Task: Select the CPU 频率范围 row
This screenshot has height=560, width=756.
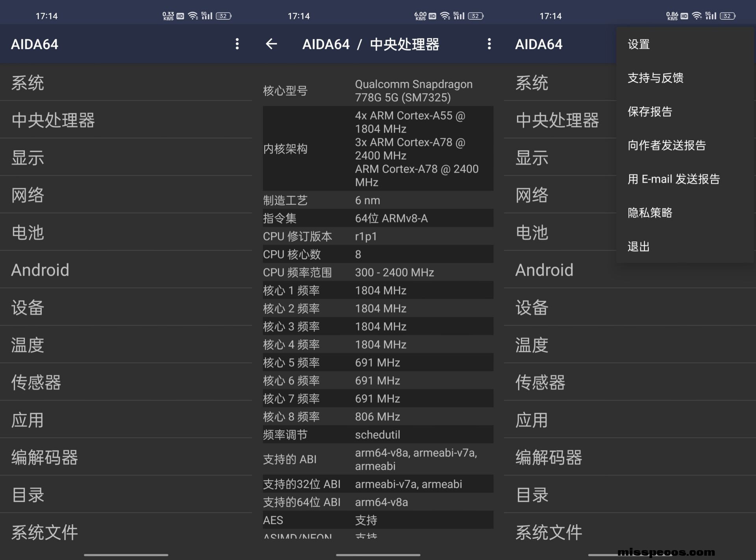Action: coord(378,272)
